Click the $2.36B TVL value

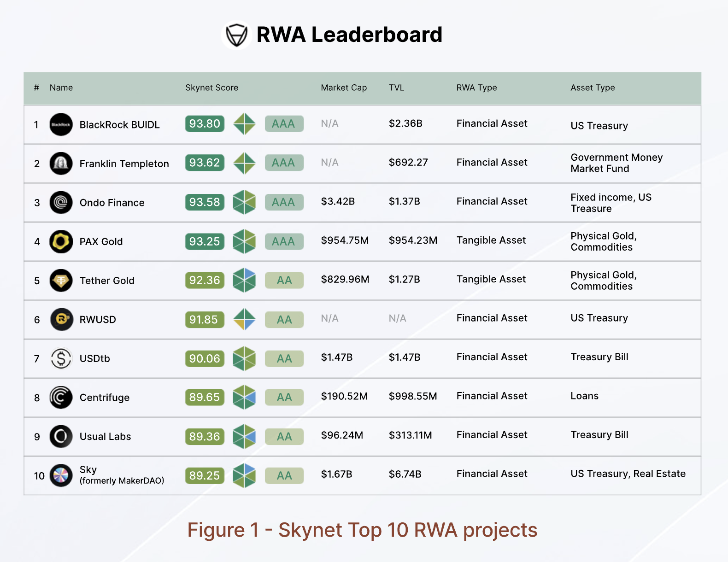405,123
